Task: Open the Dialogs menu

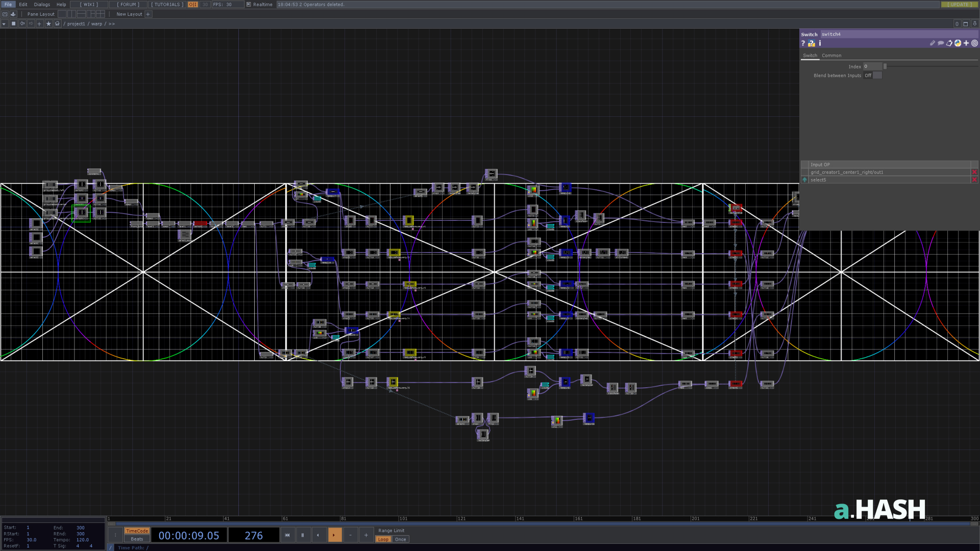Action: click(42, 4)
